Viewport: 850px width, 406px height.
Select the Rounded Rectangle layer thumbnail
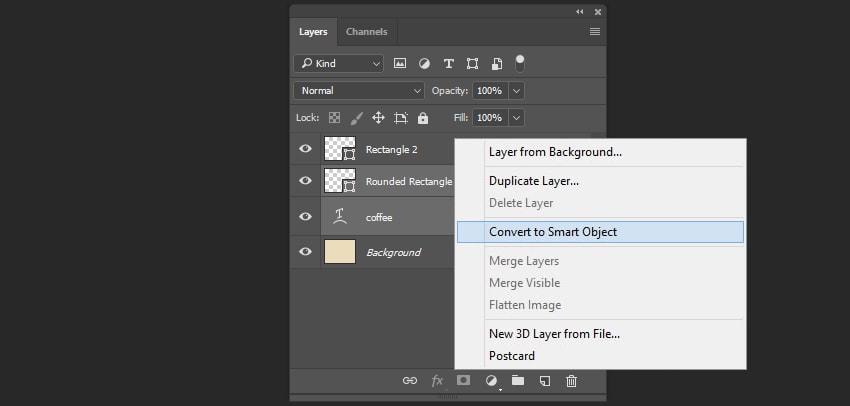(340, 181)
